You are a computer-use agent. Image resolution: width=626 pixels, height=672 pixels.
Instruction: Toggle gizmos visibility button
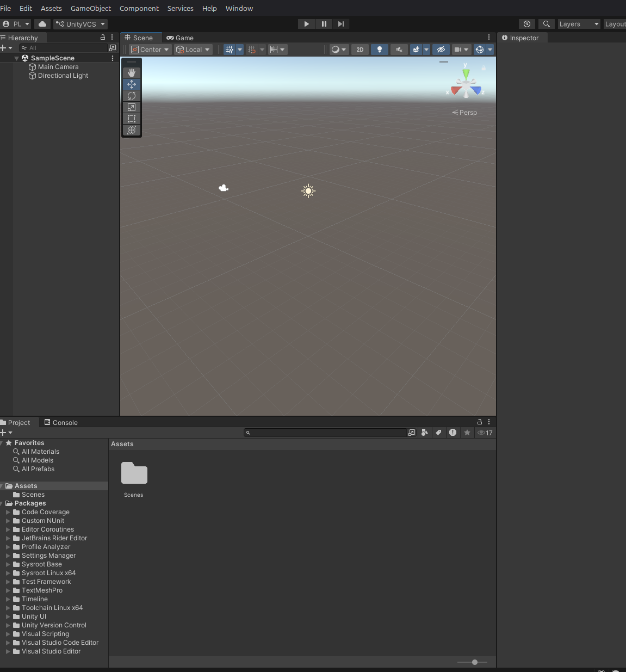[x=479, y=50]
